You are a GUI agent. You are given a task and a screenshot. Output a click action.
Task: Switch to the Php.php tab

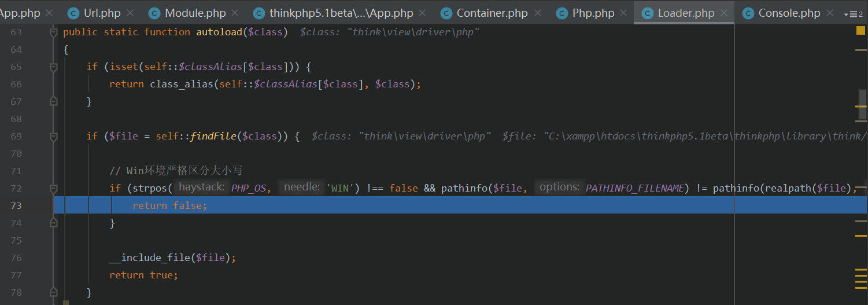593,13
